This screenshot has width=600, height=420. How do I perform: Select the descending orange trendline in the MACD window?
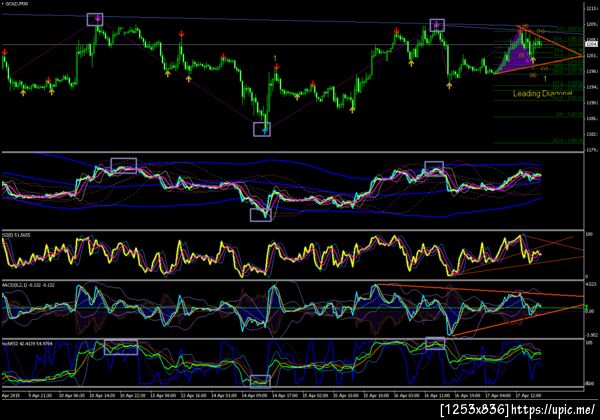tap(480, 290)
